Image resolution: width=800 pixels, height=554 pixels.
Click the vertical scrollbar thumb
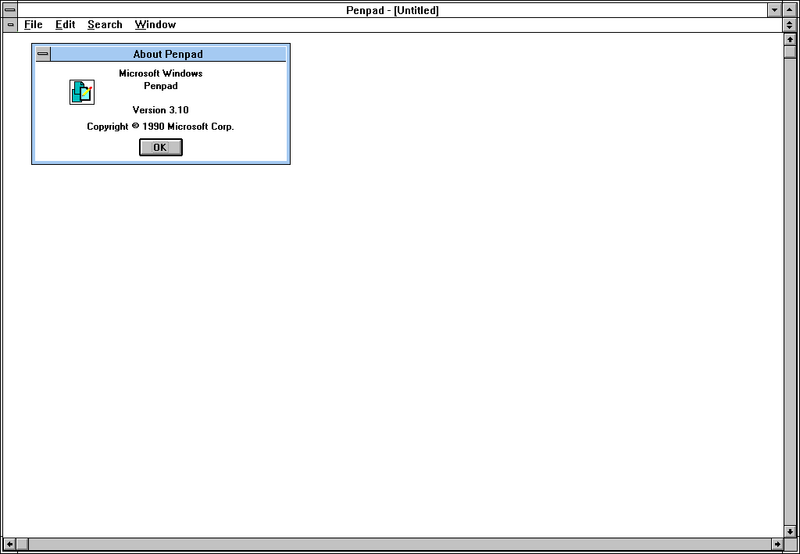point(790,52)
